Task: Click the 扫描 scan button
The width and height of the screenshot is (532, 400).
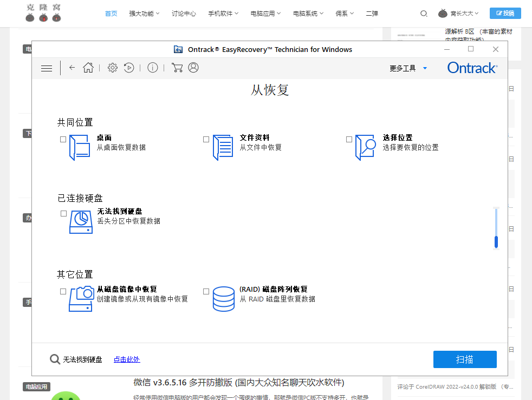Action: pyautogui.click(x=465, y=359)
